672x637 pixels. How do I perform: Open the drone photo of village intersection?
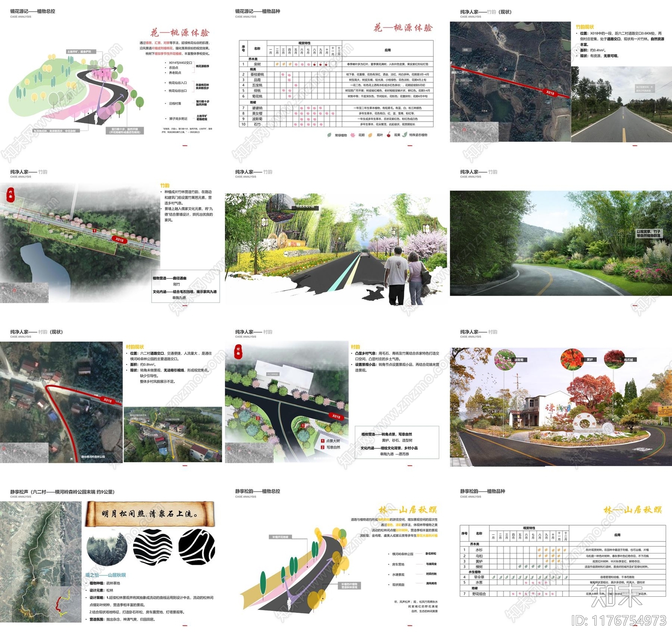[173, 434]
